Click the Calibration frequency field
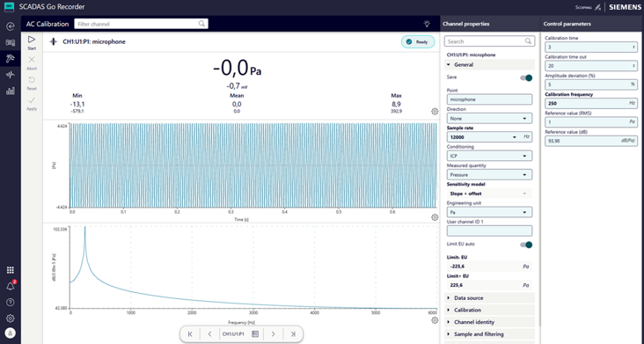The height and width of the screenshot is (344, 644). [x=590, y=104]
